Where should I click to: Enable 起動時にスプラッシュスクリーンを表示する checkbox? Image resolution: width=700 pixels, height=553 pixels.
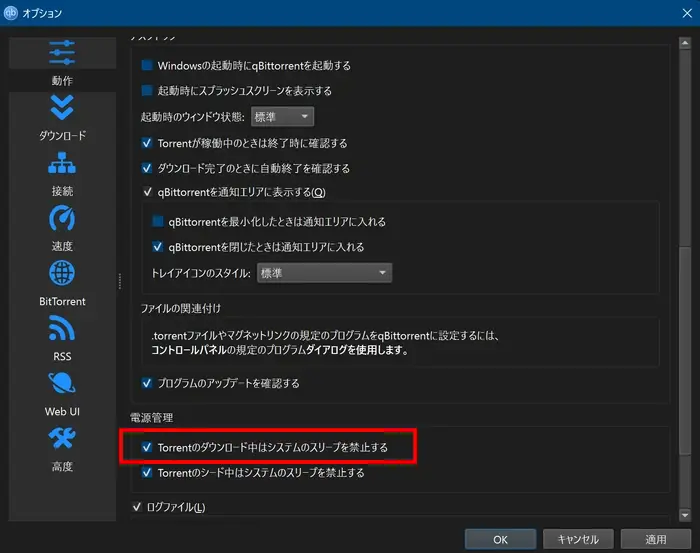click(x=146, y=91)
